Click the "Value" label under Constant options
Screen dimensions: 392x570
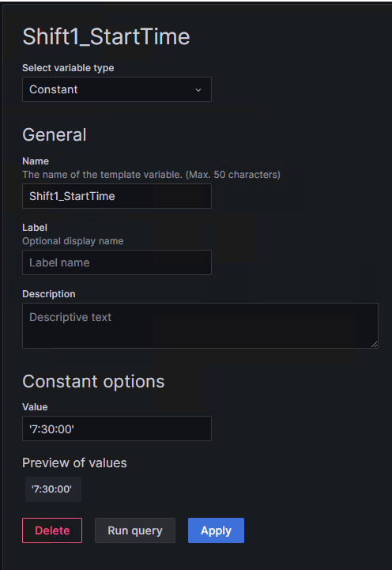(x=35, y=407)
